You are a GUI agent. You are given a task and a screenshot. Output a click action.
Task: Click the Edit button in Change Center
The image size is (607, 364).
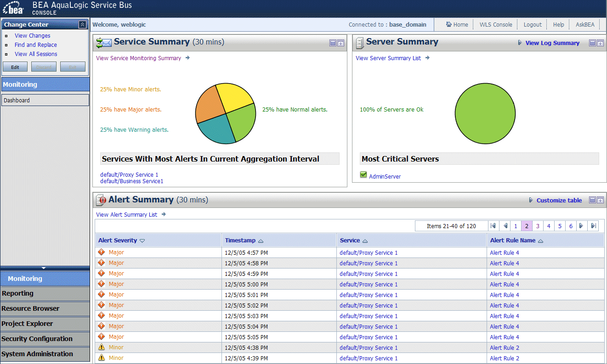[x=15, y=67]
